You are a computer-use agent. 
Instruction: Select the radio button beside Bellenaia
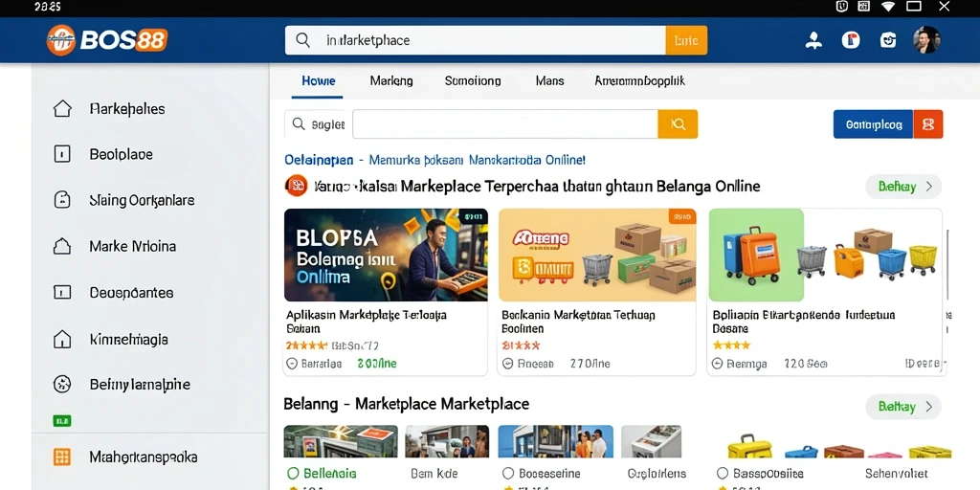click(293, 473)
